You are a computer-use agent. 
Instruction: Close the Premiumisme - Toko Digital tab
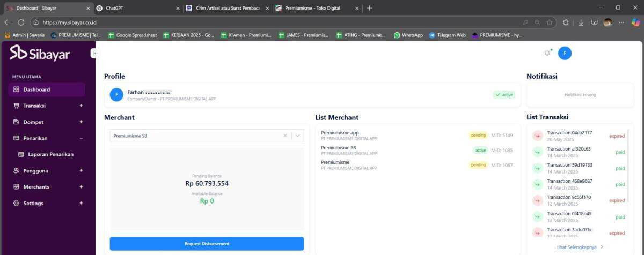pyautogui.click(x=356, y=8)
